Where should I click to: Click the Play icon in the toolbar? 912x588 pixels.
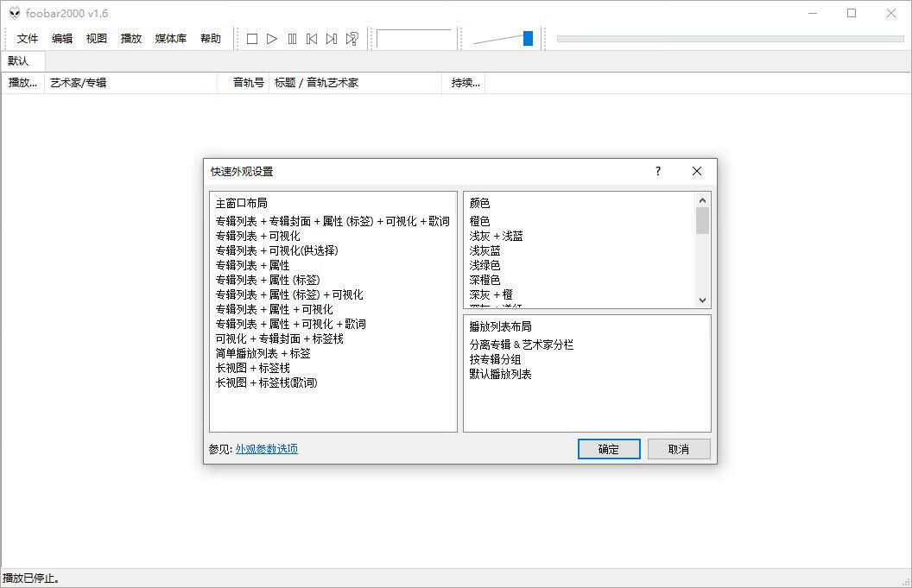(x=272, y=38)
